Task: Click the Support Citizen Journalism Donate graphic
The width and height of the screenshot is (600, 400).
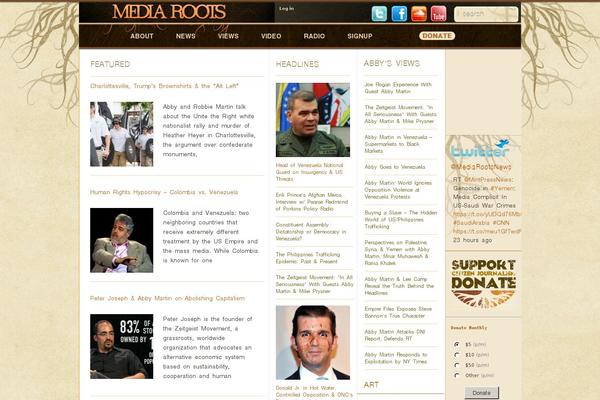Action: [483, 283]
